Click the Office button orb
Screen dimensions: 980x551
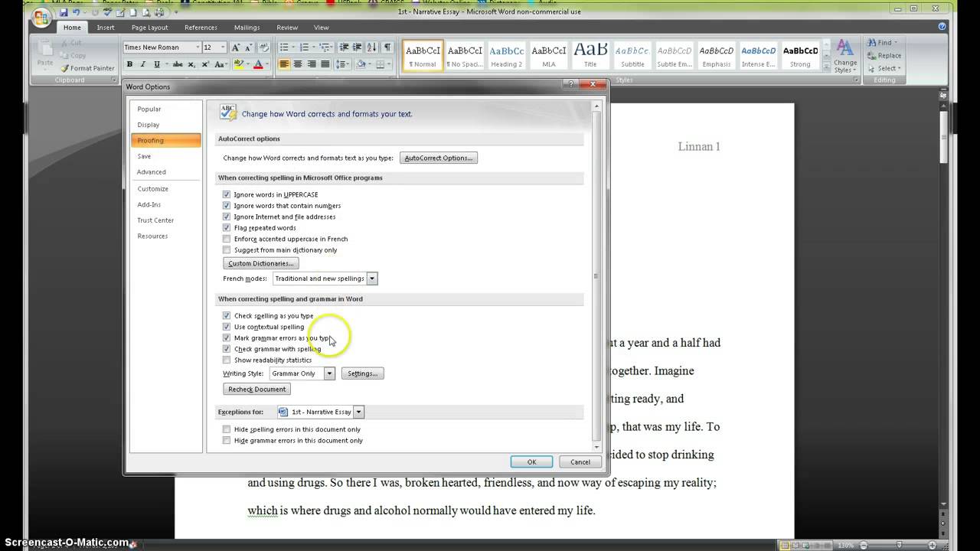[41, 17]
